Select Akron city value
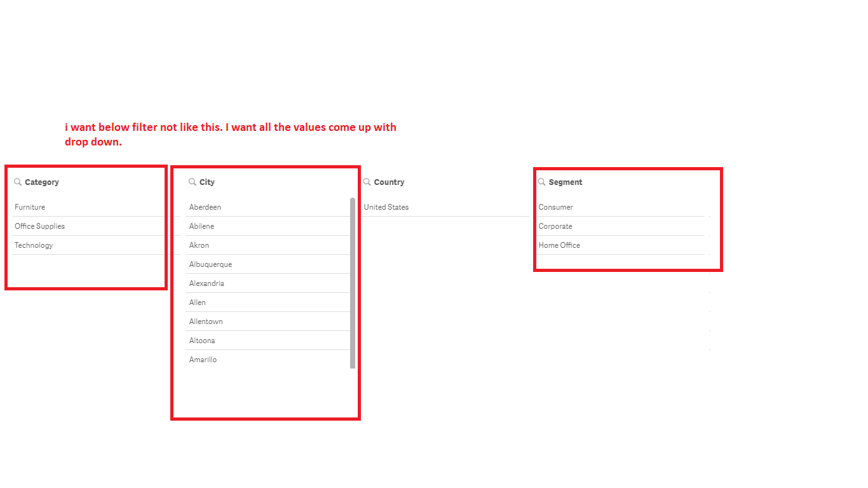 (x=199, y=245)
